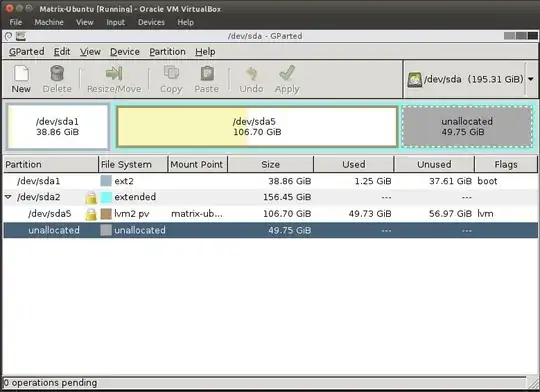Click the Resize/Move arrow icon
Screen dimensions: 540x392
114,73
